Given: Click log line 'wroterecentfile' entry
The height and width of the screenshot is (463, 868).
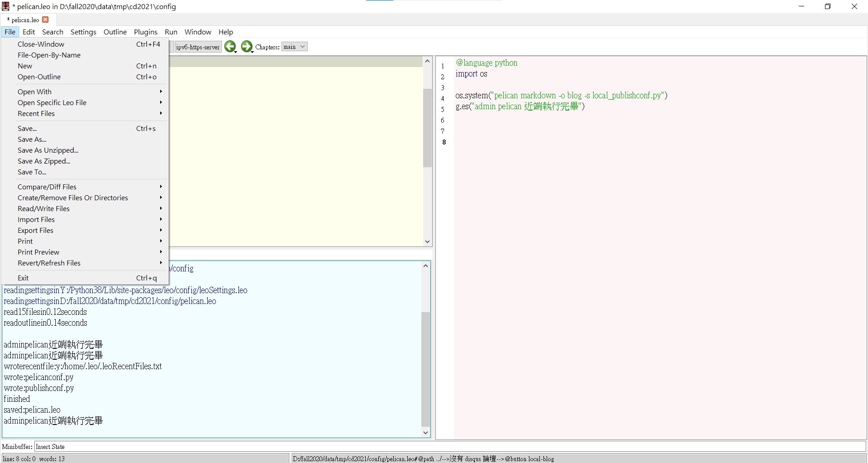Looking at the screenshot, I should click(x=83, y=366).
